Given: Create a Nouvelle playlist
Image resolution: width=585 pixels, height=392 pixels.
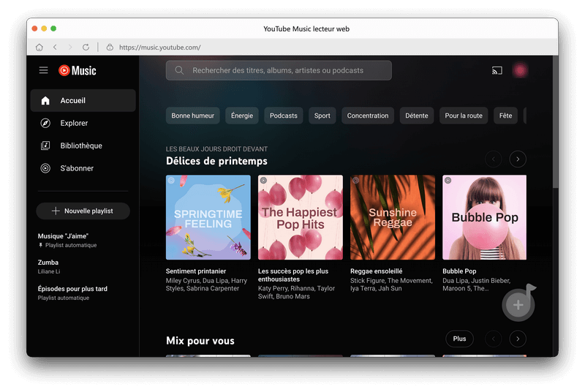Looking at the screenshot, I should (83, 211).
